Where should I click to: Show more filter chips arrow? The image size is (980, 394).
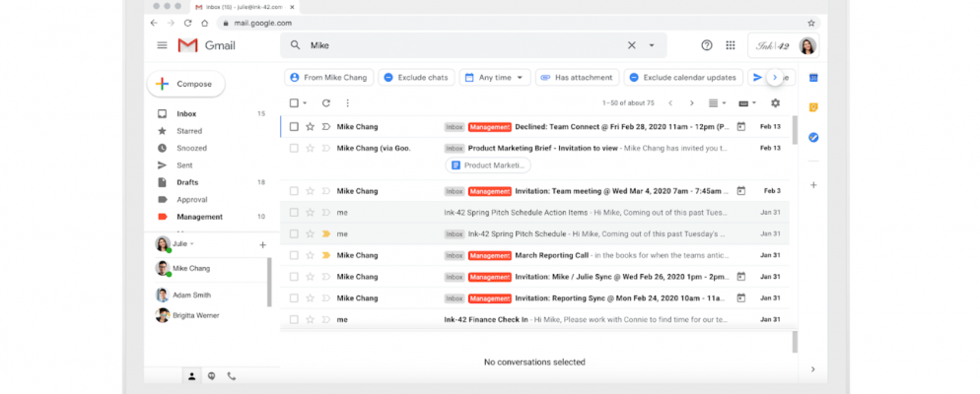[774, 78]
